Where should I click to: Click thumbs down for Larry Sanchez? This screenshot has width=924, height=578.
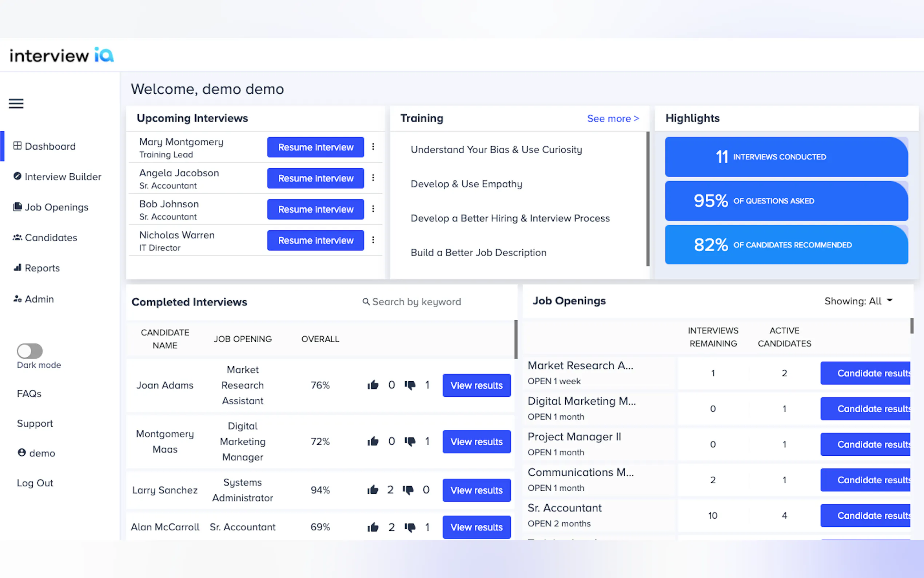(408, 490)
